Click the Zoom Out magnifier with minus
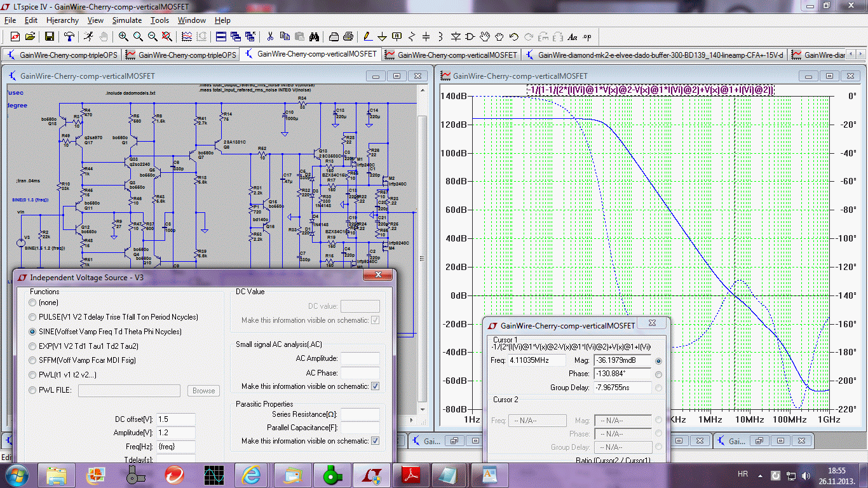 (153, 36)
